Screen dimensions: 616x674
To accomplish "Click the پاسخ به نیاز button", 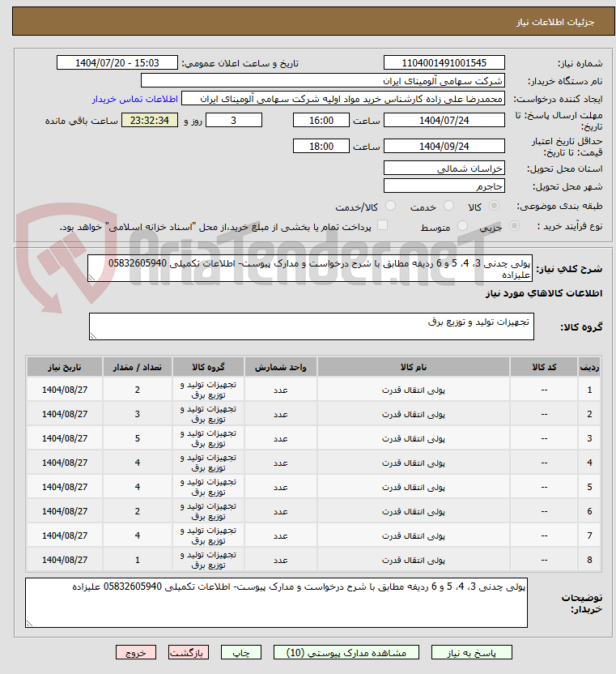I will point(471,652).
